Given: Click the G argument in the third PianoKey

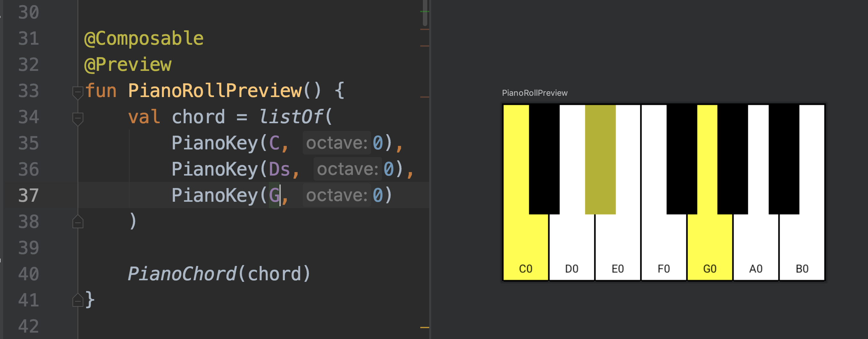Looking at the screenshot, I should coord(274,195).
